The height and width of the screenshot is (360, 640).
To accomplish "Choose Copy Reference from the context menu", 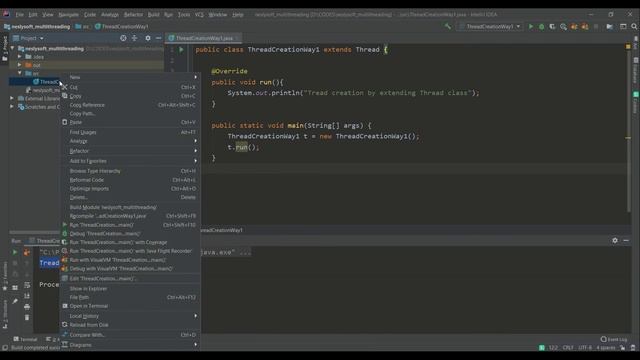I will [x=130, y=105].
